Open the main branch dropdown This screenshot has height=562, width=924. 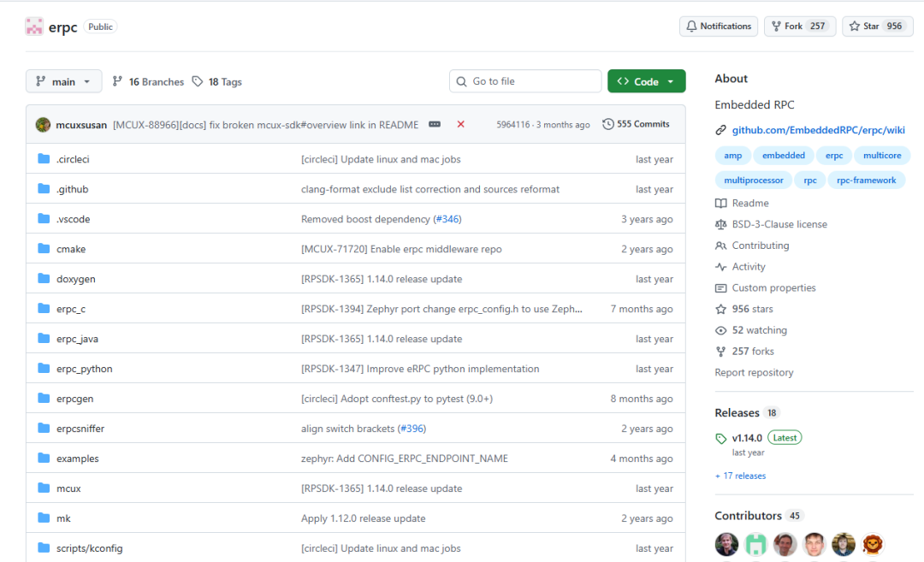click(63, 81)
